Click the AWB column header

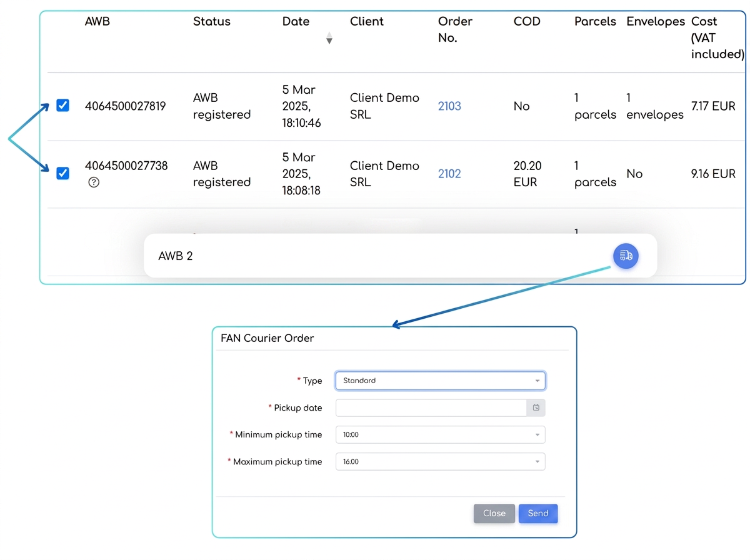pyautogui.click(x=97, y=22)
